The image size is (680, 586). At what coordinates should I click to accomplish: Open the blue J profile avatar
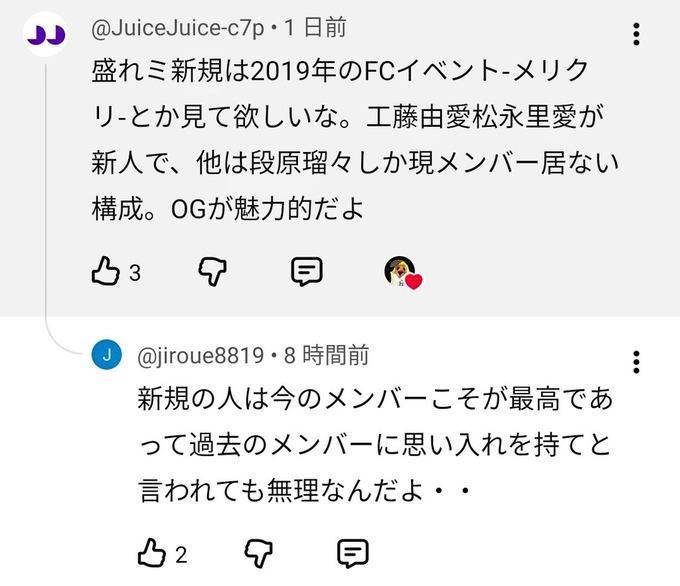(107, 355)
